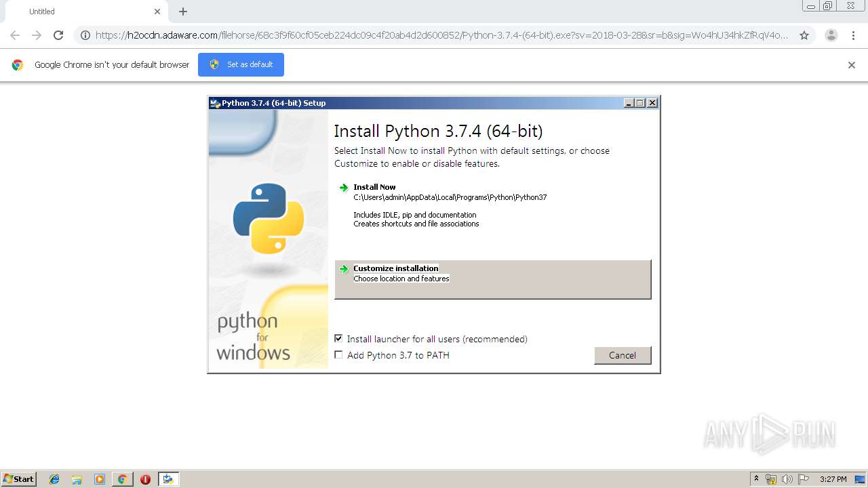Click the Set as default button
This screenshot has height=488, width=868.
[x=241, y=64]
